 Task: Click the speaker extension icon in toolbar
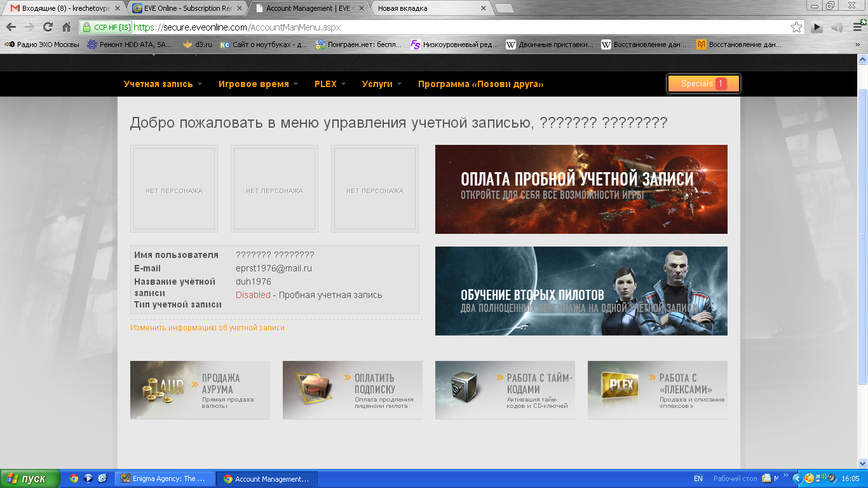click(837, 27)
